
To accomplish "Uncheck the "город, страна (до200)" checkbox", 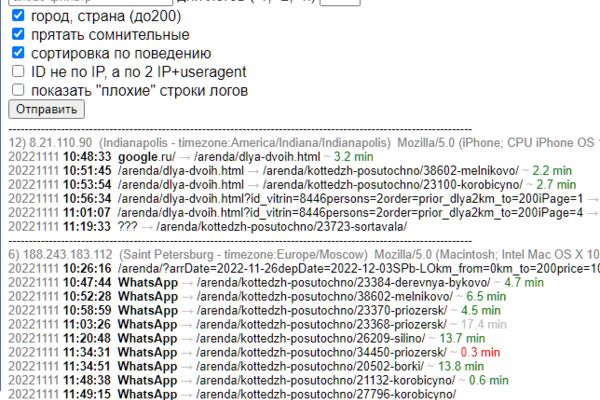I will pyautogui.click(x=18, y=16).
